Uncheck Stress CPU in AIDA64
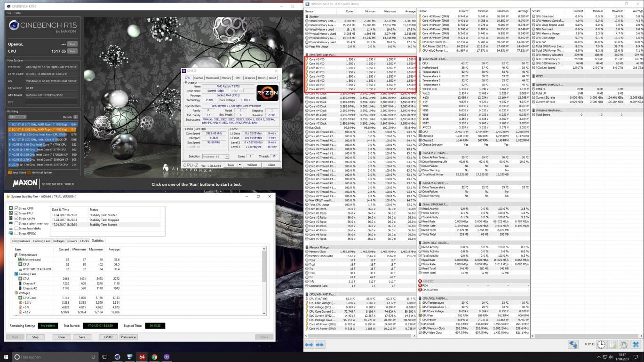The image size is (644, 362). (17, 208)
